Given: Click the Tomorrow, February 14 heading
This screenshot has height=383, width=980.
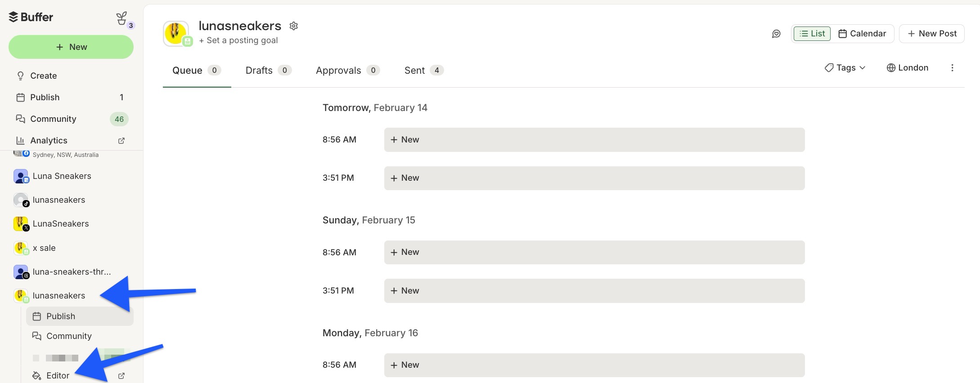Looking at the screenshot, I should 375,108.
